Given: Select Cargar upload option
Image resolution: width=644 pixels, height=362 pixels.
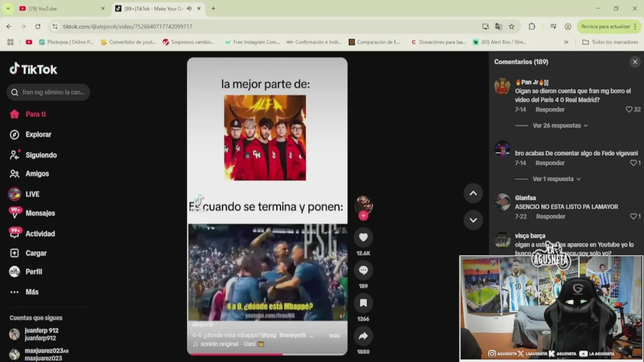Looking at the screenshot, I should tap(29, 253).
